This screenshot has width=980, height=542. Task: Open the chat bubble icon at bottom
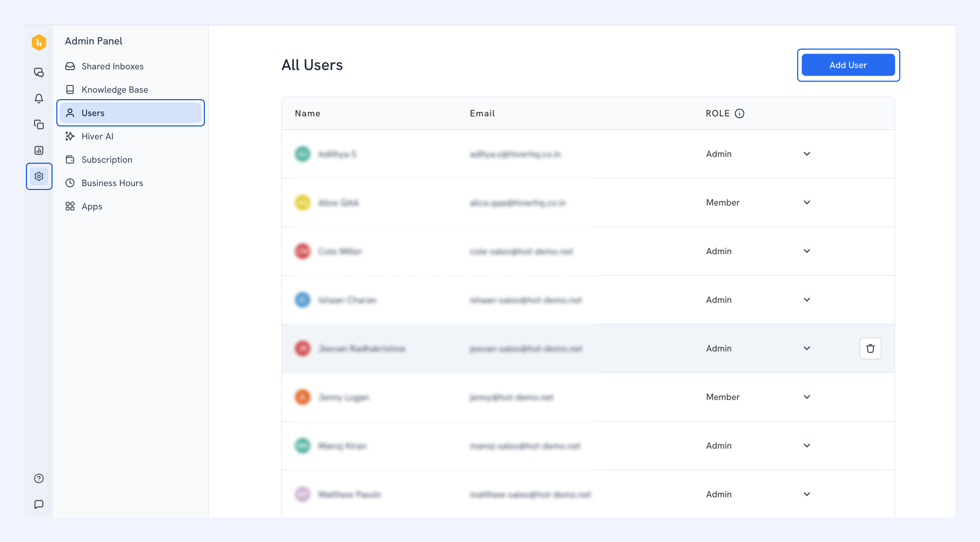coord(39,504)
